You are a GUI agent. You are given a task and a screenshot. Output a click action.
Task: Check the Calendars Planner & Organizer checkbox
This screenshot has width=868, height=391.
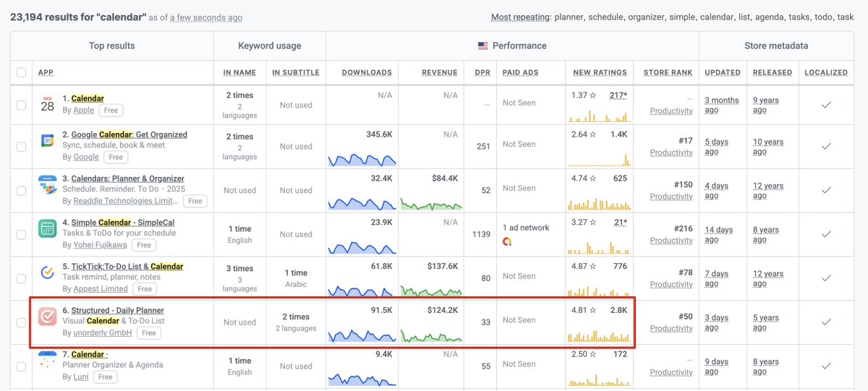pos(21,190)
